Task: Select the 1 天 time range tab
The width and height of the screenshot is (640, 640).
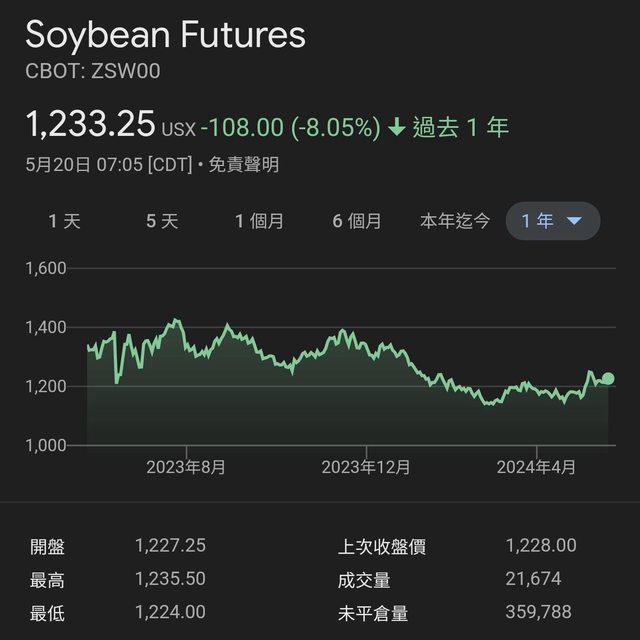Action: (64, 221)
